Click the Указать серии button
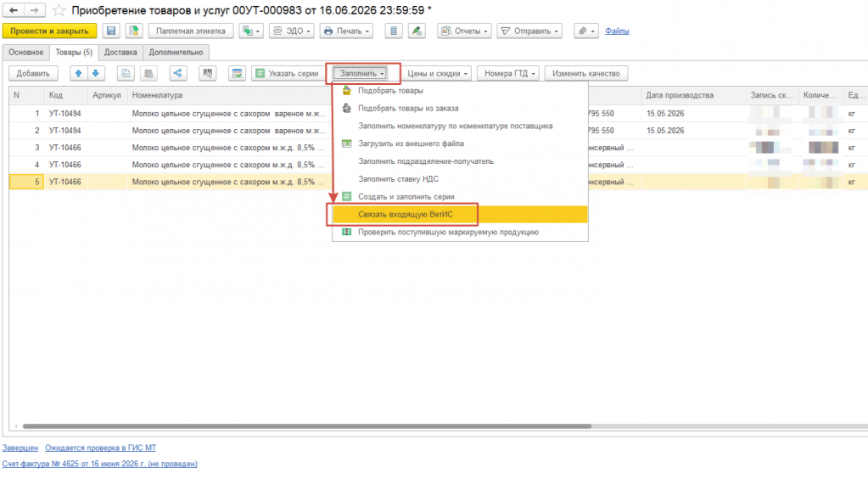868x490 pixels. [287, 73]
